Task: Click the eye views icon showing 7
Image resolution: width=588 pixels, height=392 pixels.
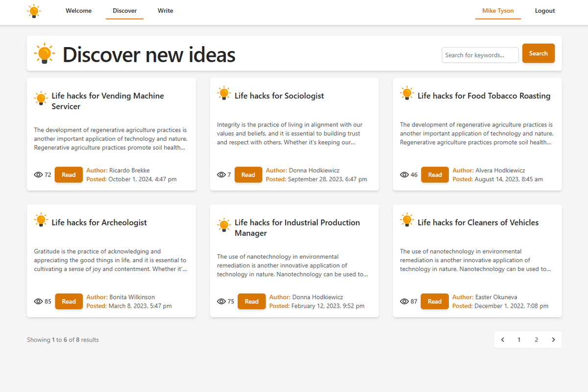Action: [x=221, y=175]
